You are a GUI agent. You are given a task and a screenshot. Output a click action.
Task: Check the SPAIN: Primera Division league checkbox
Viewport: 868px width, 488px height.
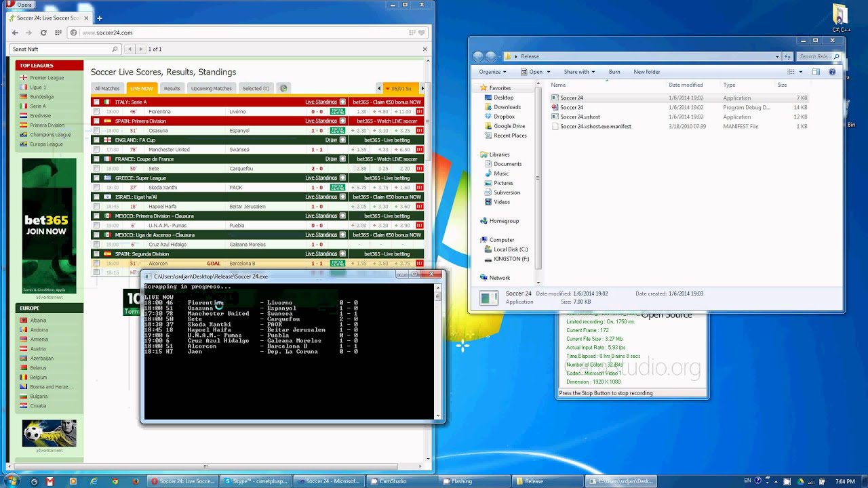[x=96, y=121]
